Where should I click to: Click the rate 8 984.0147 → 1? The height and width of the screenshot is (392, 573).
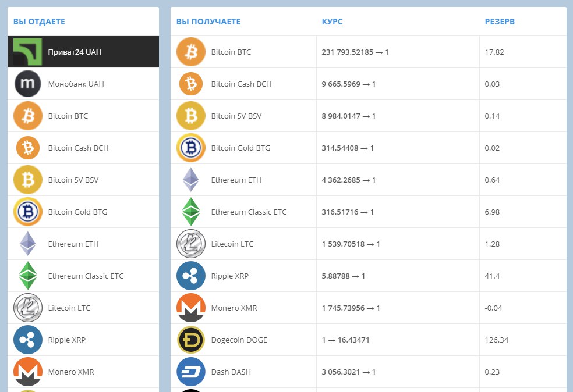tap(349, 116)
